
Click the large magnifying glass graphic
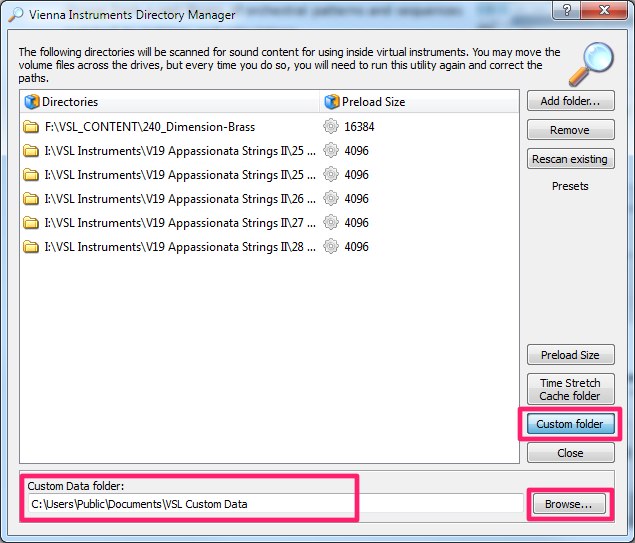click(592, 64)
